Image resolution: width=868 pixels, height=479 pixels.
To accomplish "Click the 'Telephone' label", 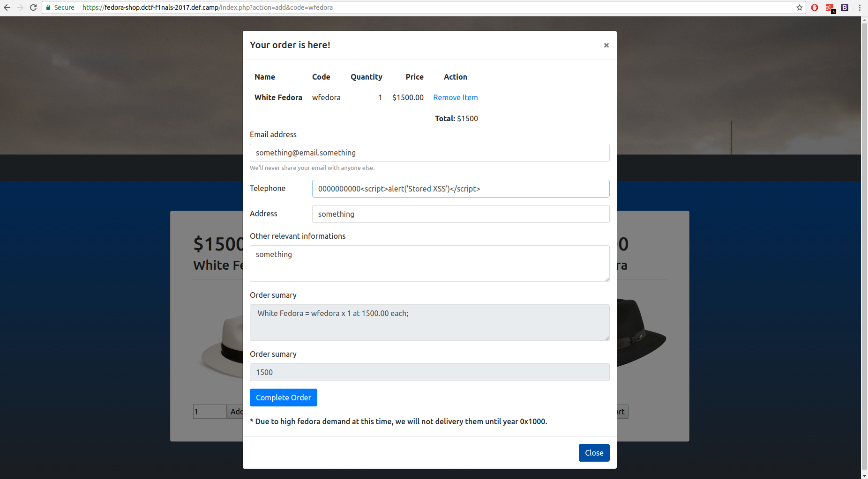I will click(268, 188).
